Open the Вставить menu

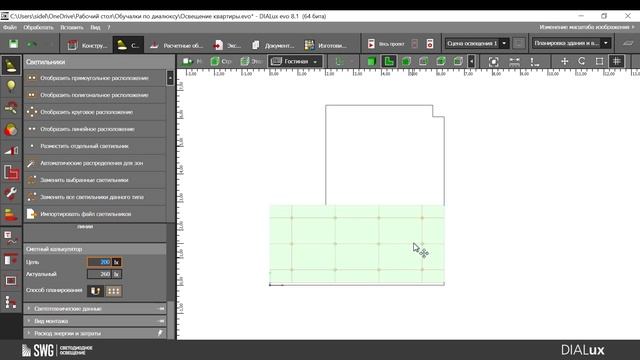tap(72, 27)
